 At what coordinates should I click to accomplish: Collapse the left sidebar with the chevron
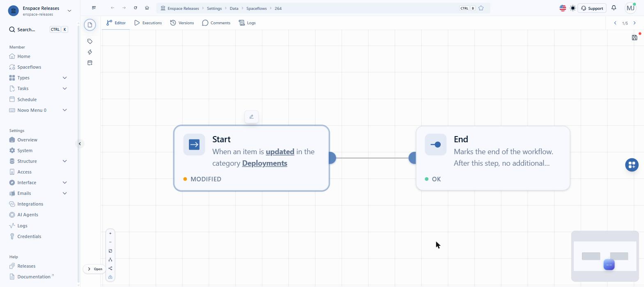(80, 143)
